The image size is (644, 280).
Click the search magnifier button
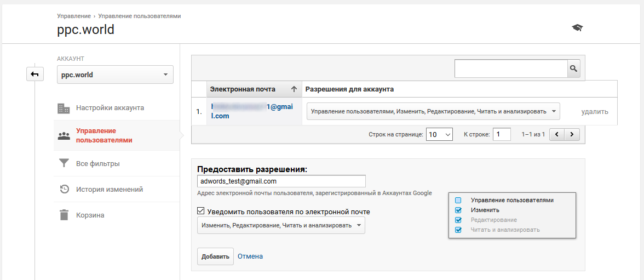tap(574, 68)
